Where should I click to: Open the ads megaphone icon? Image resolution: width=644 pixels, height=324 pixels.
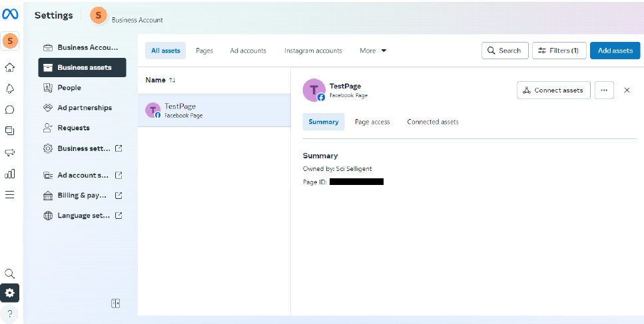[x=10, y=152]
